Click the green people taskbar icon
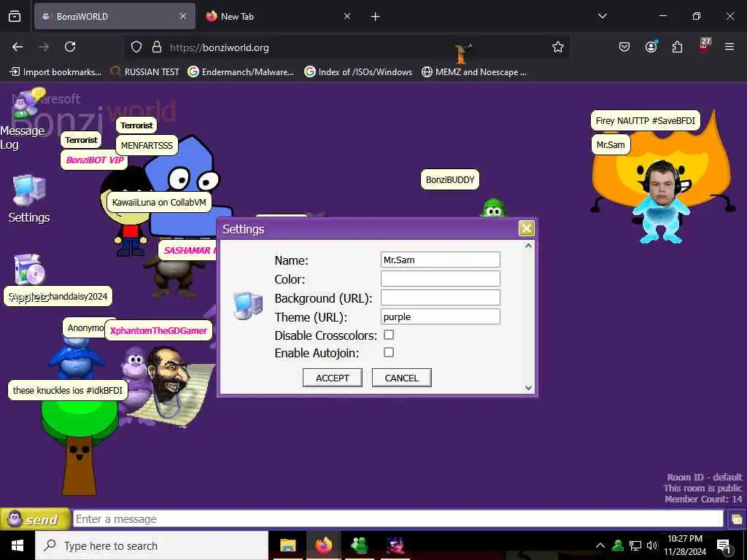747x560 pixels. [359, 545]
